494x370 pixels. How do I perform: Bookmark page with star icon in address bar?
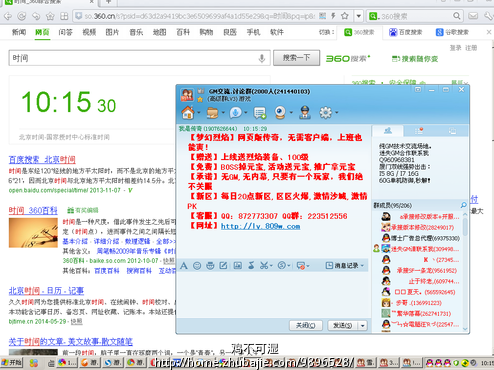tap(345, 16)
